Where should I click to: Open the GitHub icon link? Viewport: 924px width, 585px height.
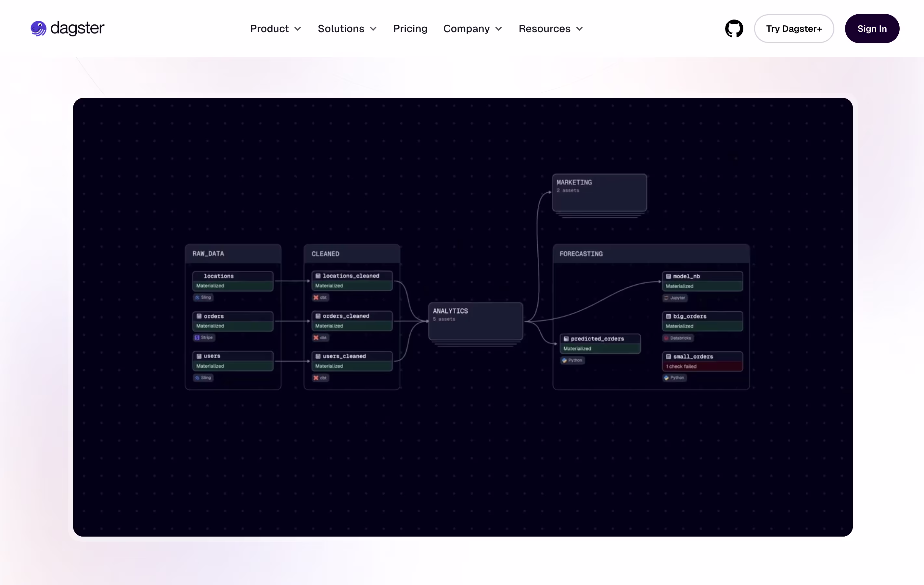click(x=734, y=29)
